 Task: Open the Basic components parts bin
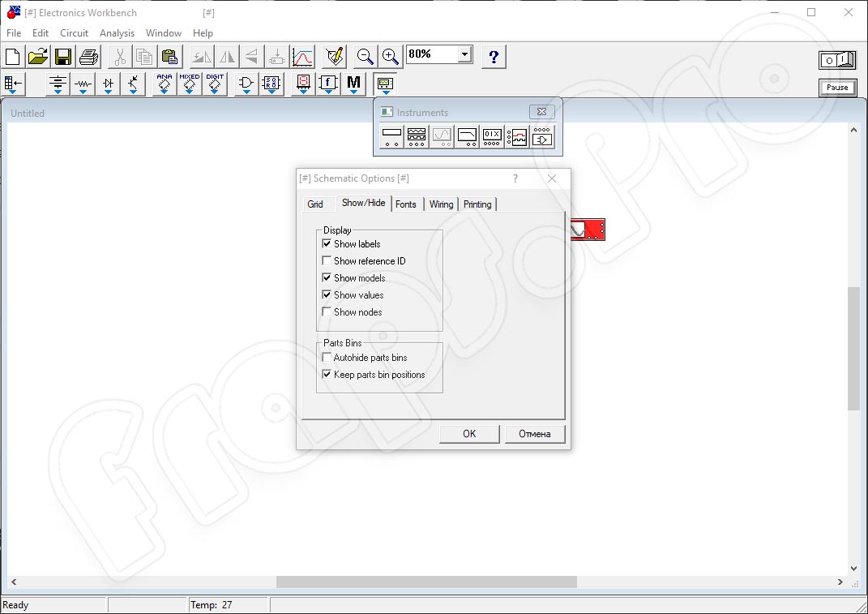(82, 82)
